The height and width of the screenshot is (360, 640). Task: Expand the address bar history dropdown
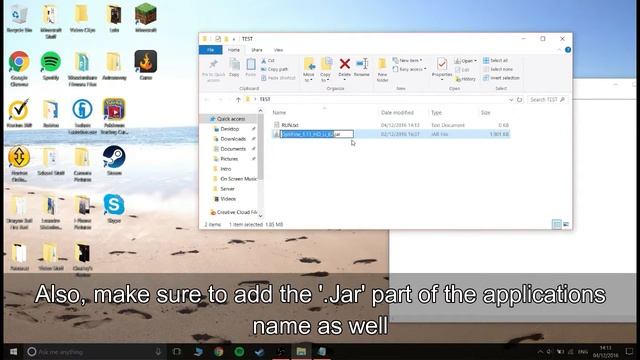pyautogui.click(x=511, y=100)
